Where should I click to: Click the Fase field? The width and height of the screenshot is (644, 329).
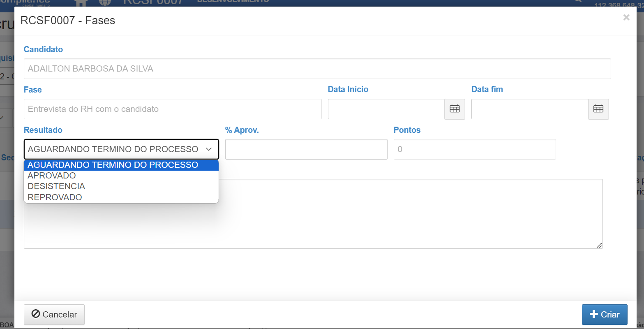(x=173, y=109)
